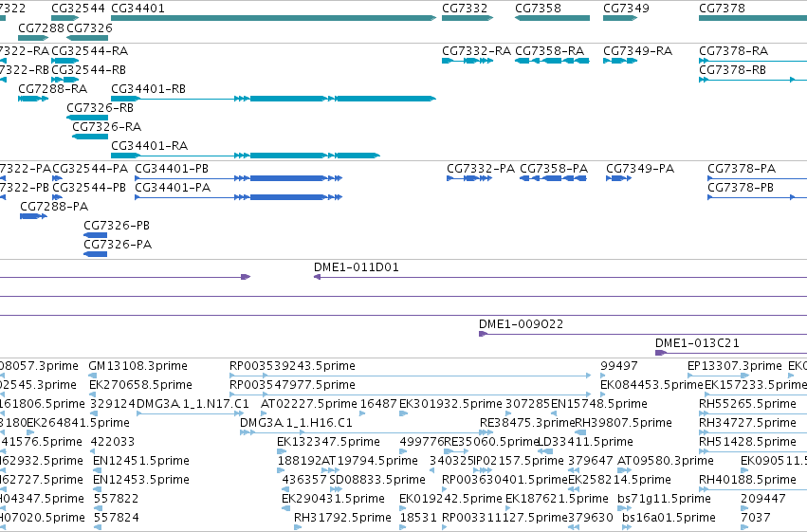The width and height of the screenshot is (807, 532).
Task: Select the RP003630401.5prime EST label
Action: (504, 480)
